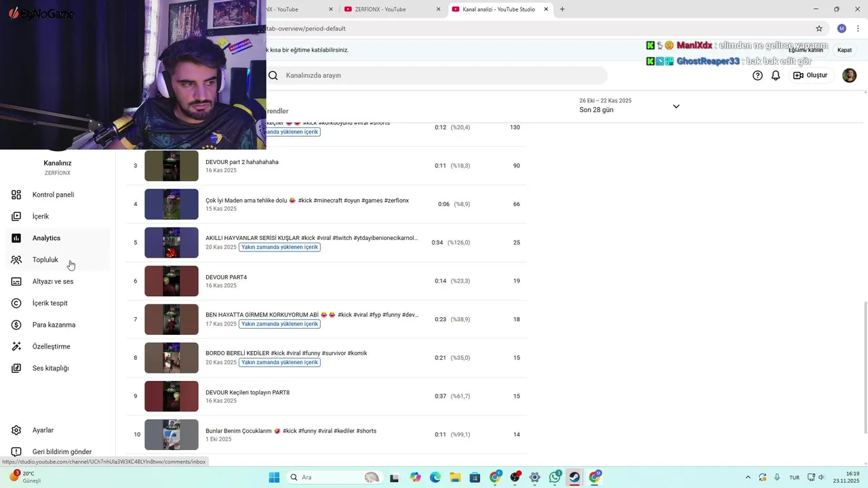Screen dimensions: 868x488
Task: Click Çok İyi Maden ama tehlike title
Action: click(x=307, y=201)
